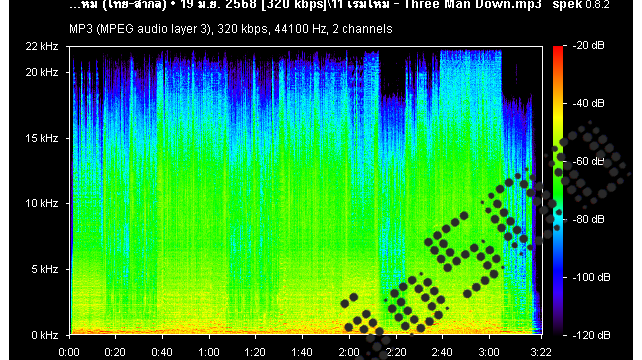The width and height of the screenshot is (642, 360).
Task: Click the 0:40 time axis label
Action: (x=162, y=352)
